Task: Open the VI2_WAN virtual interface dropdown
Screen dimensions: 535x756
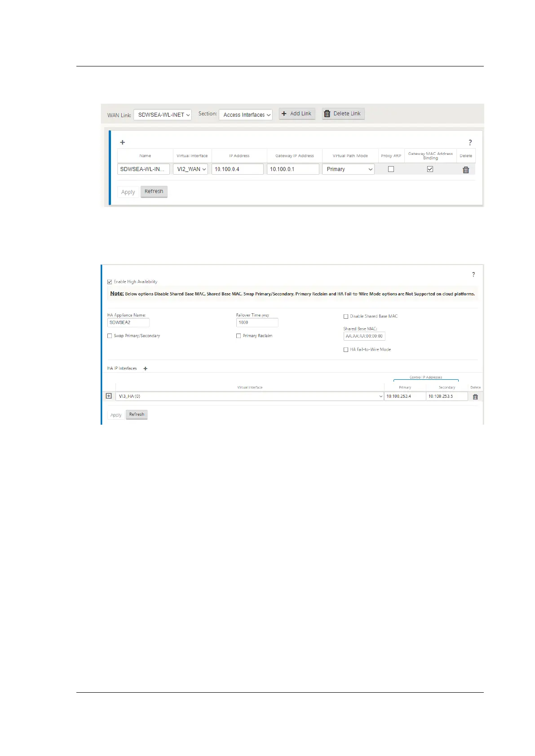Action: tap(191, 169)
